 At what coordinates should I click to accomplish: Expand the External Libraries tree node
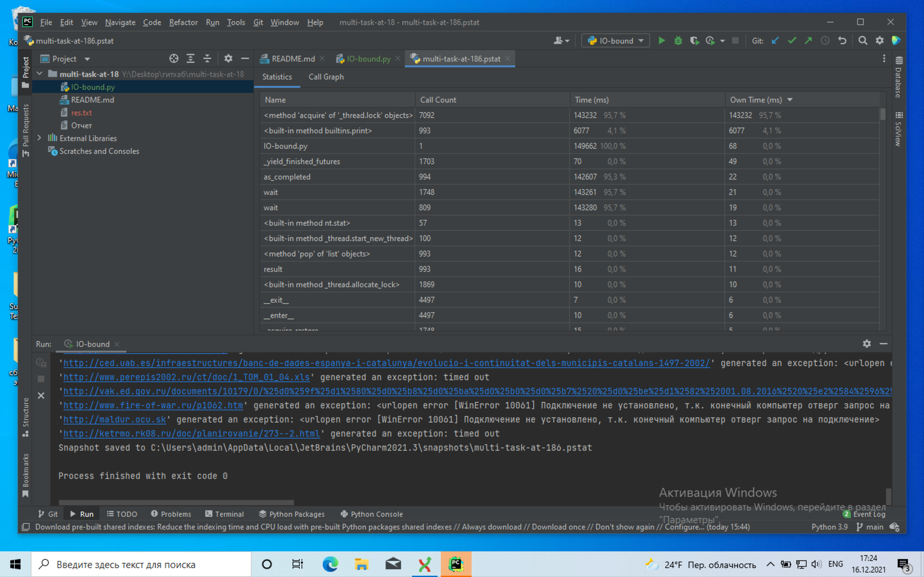[39, 138]
